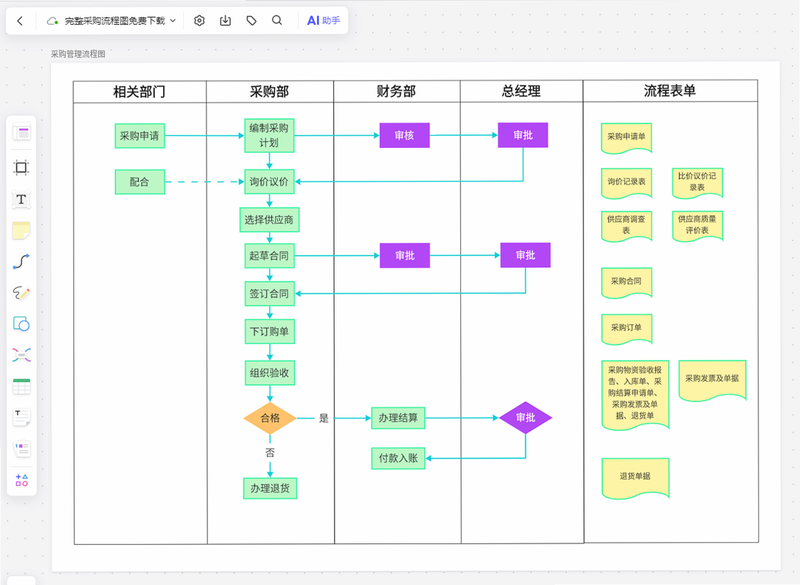The image size is (800, 585).
Task: Open the templates panel icon atop left toolbar
Action: click(x=21, y=133)
